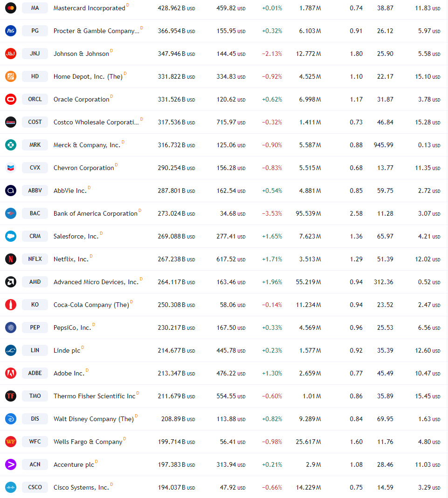Open Costco Wholesale Corporation link

coord(96,122)
